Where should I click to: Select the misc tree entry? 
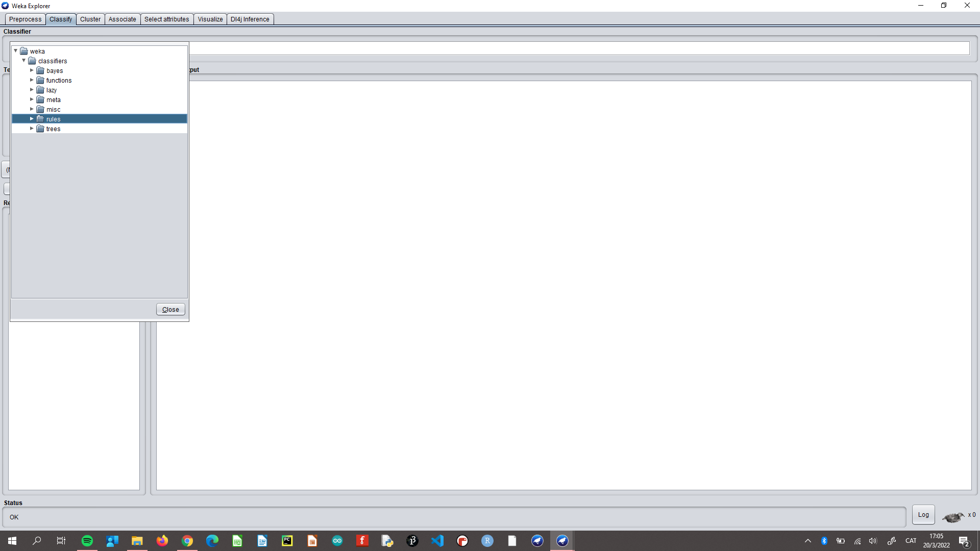tap(53, 110)
